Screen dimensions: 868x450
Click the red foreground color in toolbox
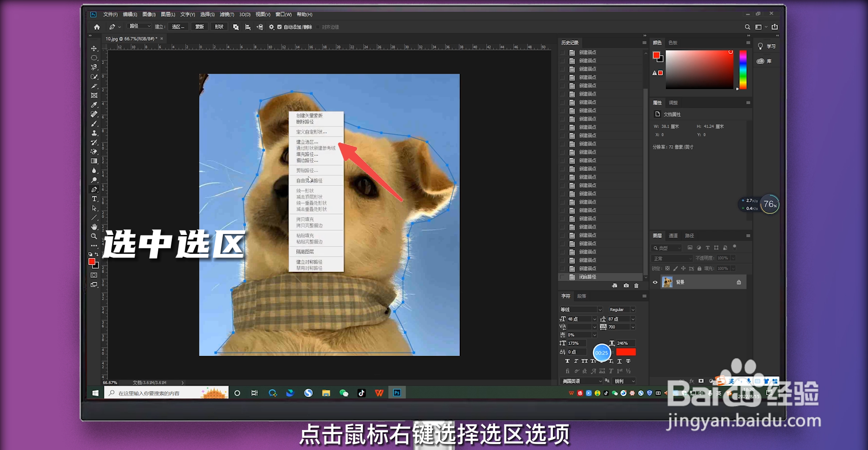(92, 262)
